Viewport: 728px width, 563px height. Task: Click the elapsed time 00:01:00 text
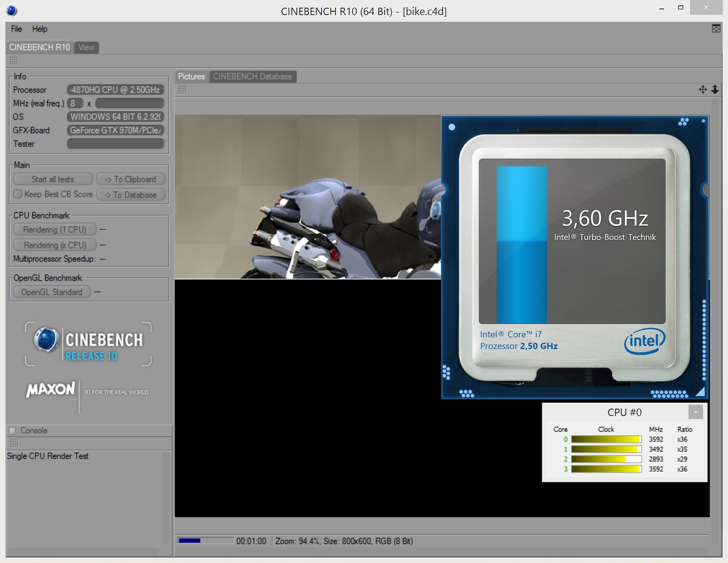251,541
